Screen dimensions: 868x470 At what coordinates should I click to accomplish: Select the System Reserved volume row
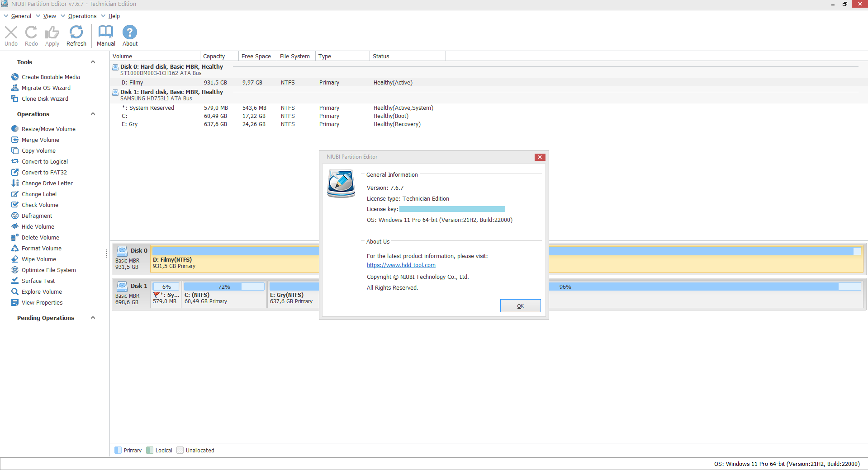pyautogui.click(x=489, y=108)
